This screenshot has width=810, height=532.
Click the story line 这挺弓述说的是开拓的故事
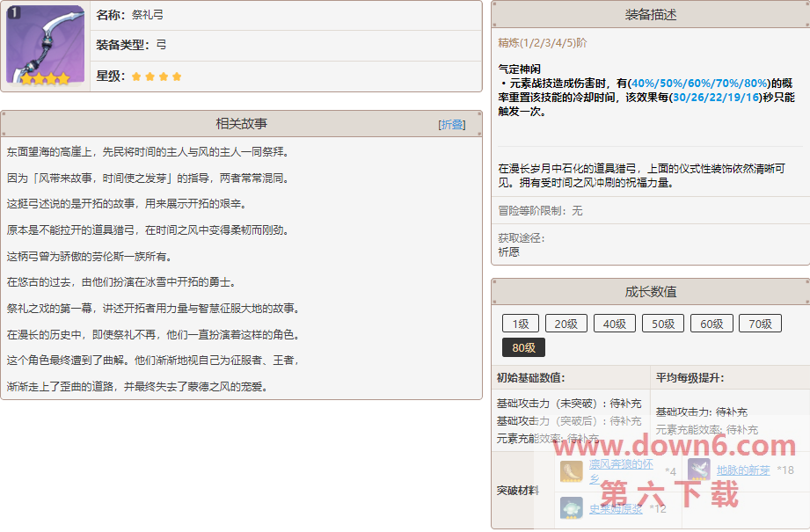pos(128,204)
